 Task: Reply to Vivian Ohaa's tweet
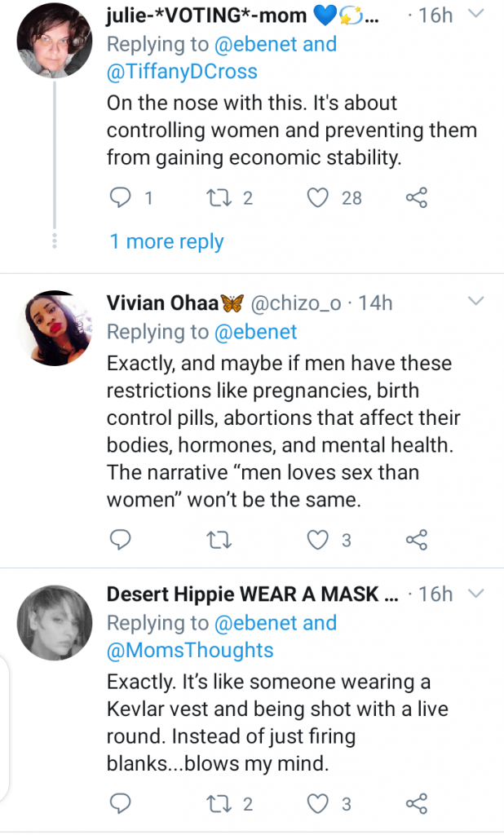[120, 539]
